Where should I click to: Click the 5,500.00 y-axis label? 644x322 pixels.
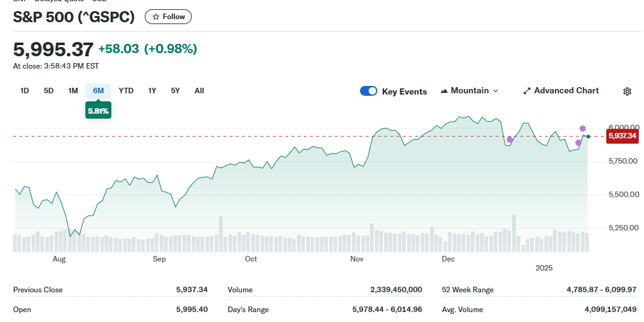pyautogui.click(x=624, y=195)
